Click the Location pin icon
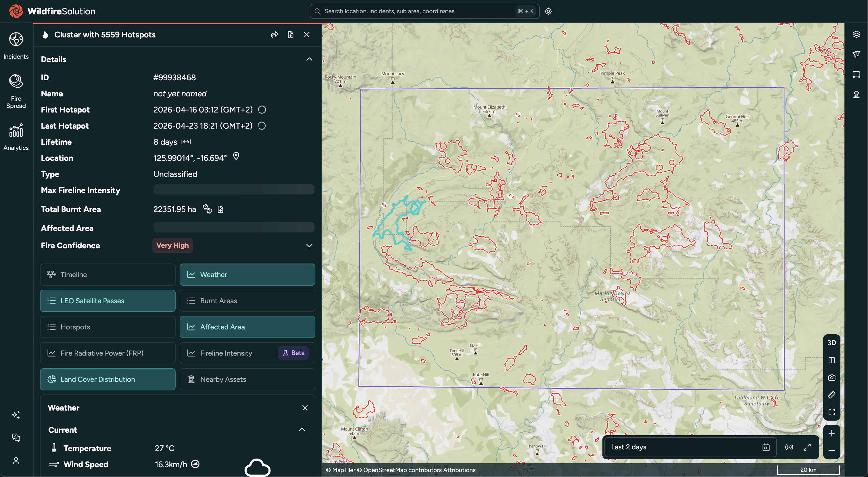The width and height of the screenshot is (868, 477). pyautogui.click(x=236, y=156)
